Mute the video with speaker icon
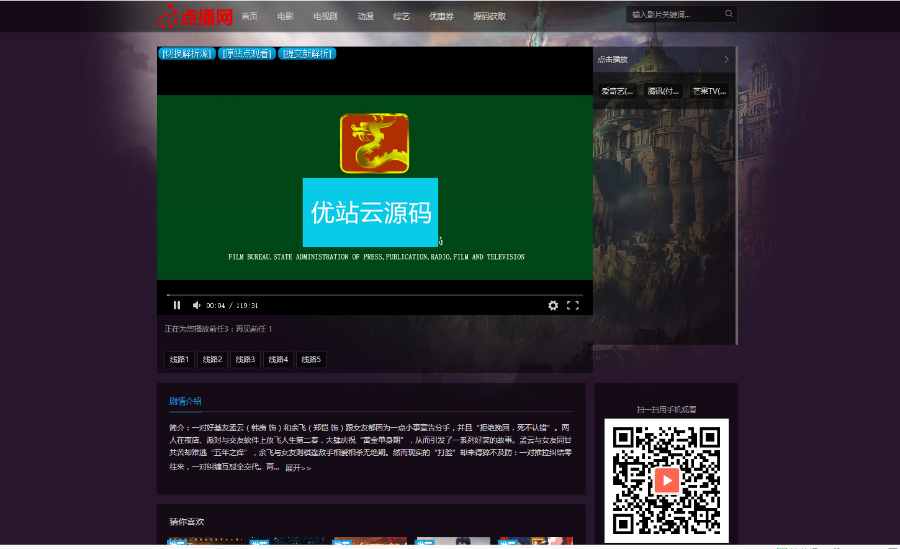This screenshot has width=900, height=549. [x=196, y=305]
